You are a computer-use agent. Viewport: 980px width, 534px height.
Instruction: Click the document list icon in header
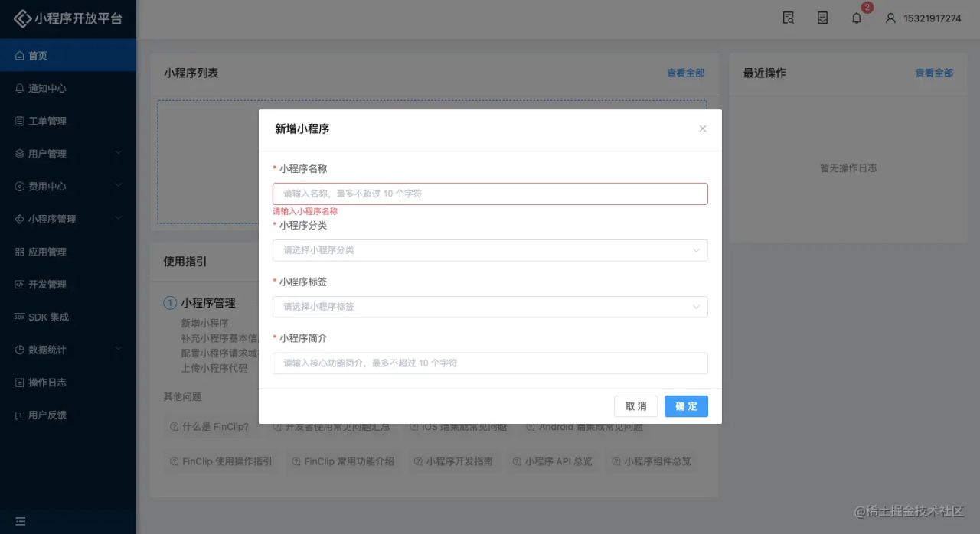tap(822, 18)
